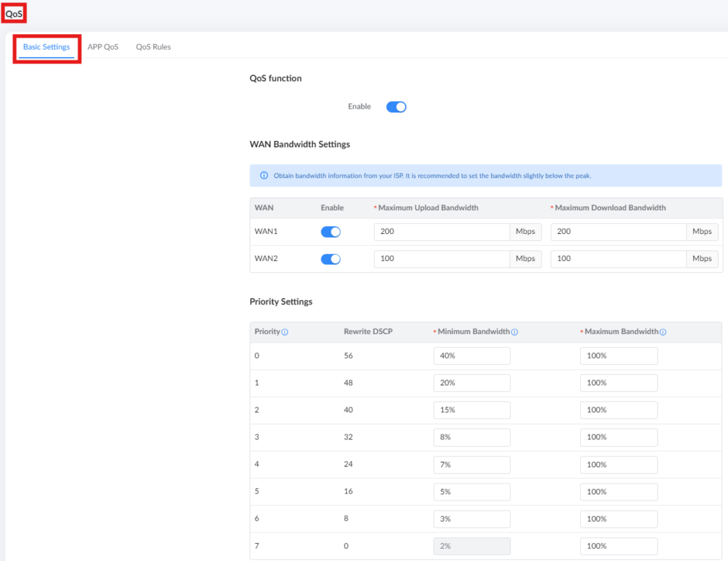Click Rewrite DSCP value 40
The height and width of the screenshot is (561, 728).
click(348, 410)
